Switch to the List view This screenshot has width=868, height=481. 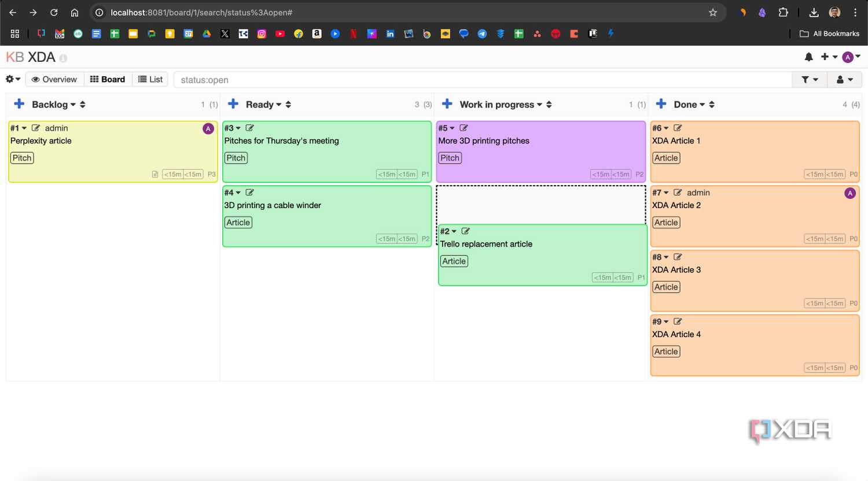pos(150,79)
